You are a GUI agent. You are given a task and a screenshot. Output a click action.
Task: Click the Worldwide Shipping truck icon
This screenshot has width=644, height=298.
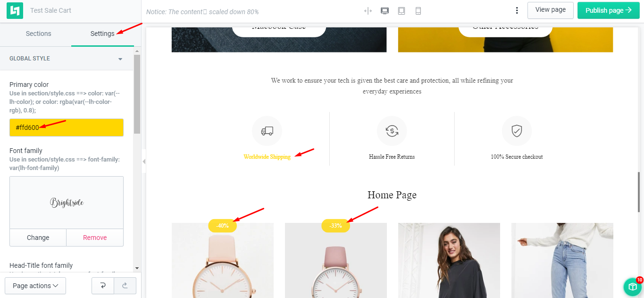pyautogui.click(x=267, y=131)
